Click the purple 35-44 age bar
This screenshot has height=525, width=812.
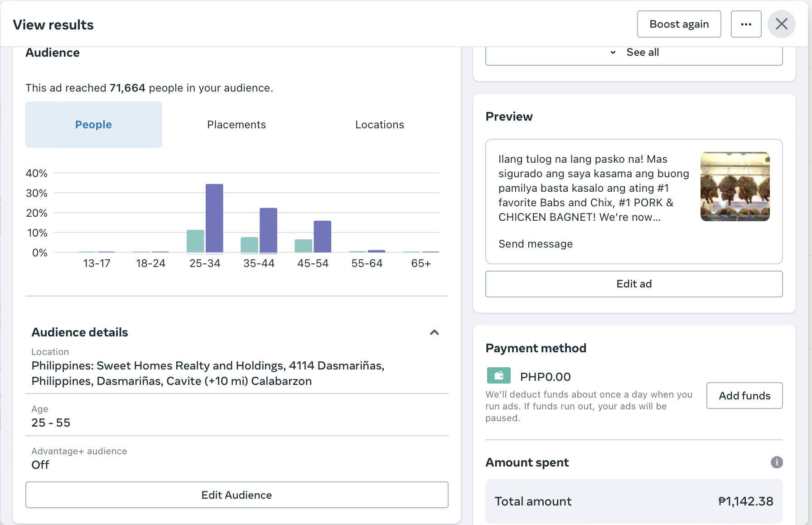[268, 230]
